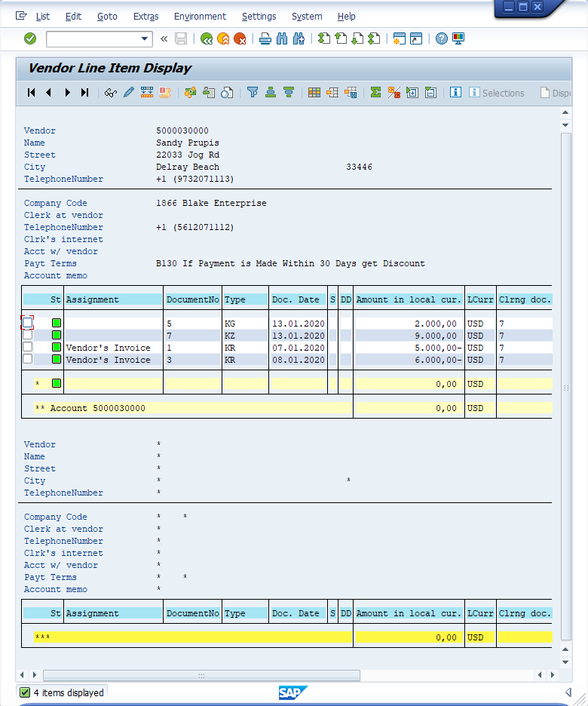Open the Extras menu
588x706 pixels.
pyautogui.click(x=145, y=16)
